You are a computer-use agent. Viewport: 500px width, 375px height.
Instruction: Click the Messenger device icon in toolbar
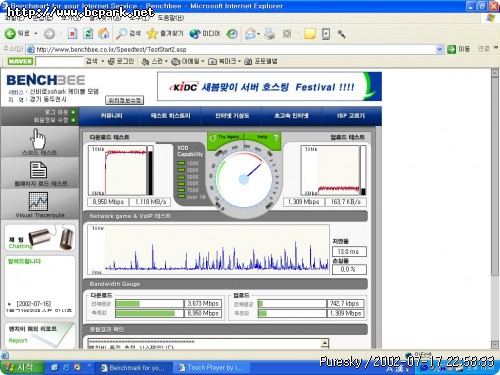326,34
